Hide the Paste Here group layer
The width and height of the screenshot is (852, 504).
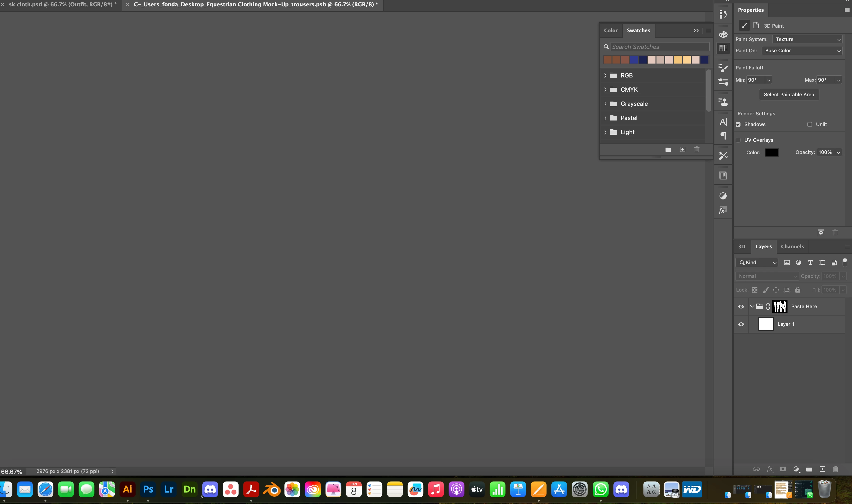click(x=741, y=307)
